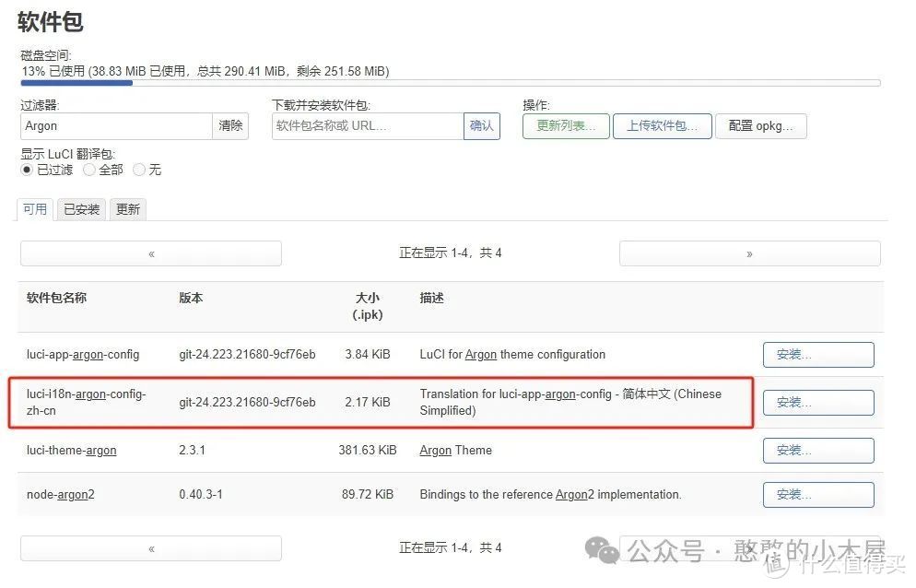Install the luci-theme-argon package
916x588 pixels.
[817, 450]
